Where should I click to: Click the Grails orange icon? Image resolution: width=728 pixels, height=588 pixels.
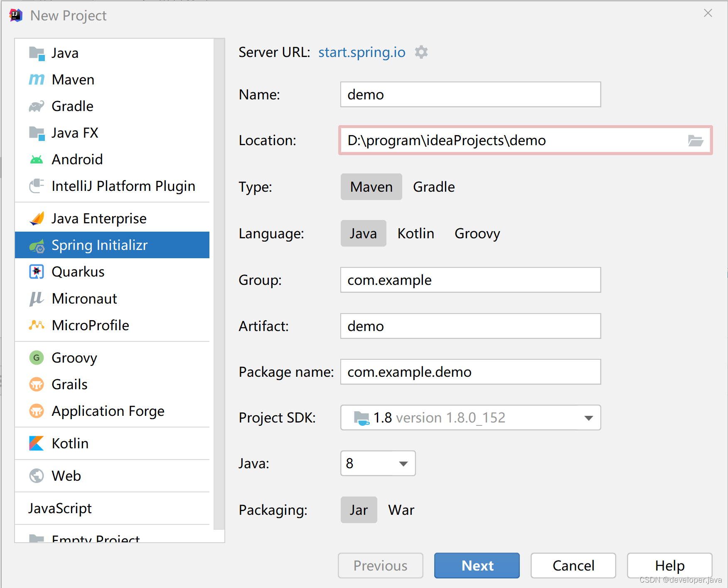point(37,384)
